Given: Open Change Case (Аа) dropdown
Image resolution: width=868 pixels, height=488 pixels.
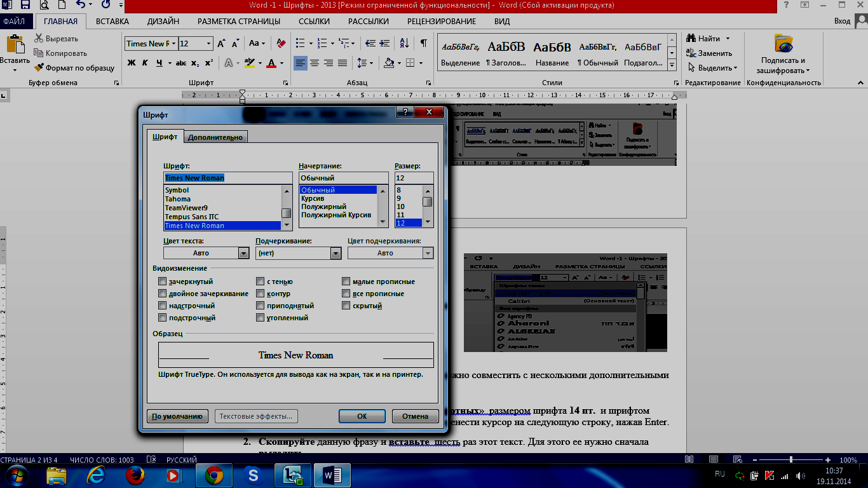Looking at the screenshot, I should tap(257, 43).
